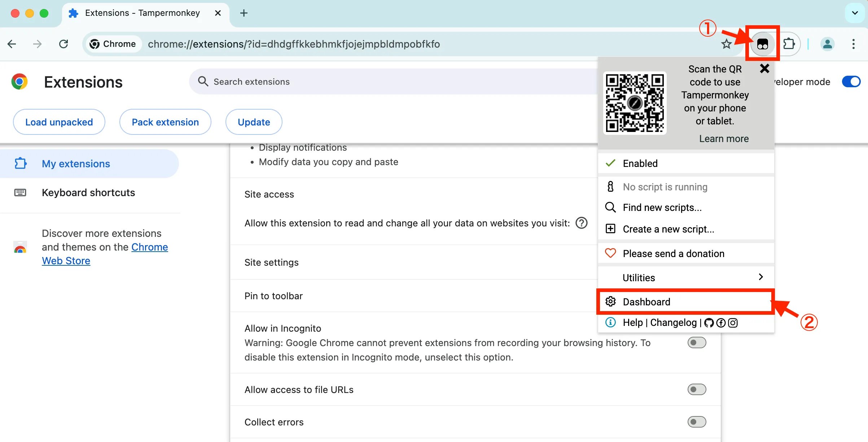
Task: Open the Tampermonkey toolbar icon
Action: tap(762, 44)
